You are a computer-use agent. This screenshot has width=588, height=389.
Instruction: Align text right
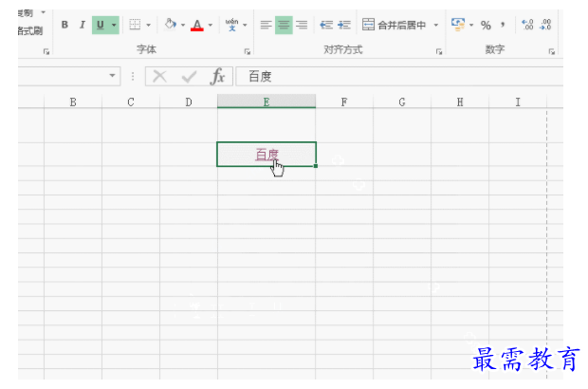302,25
